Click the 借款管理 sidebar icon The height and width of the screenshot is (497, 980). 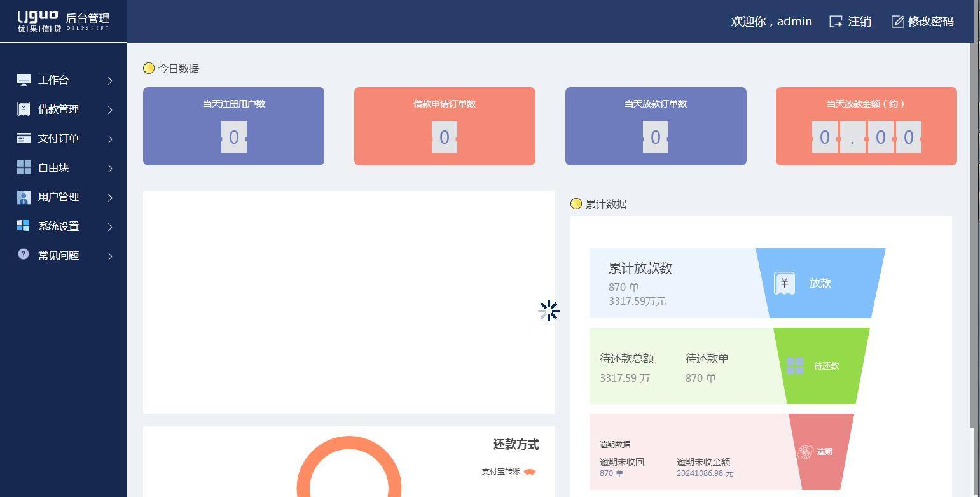point(24,109)
